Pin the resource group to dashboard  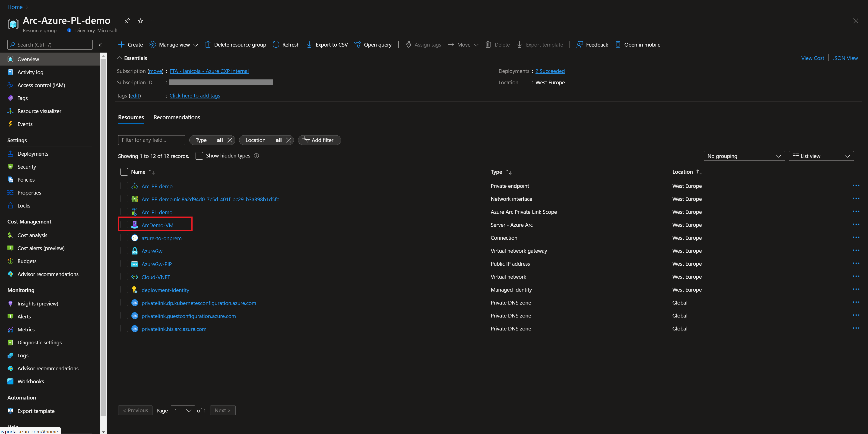tap(127, 21)
